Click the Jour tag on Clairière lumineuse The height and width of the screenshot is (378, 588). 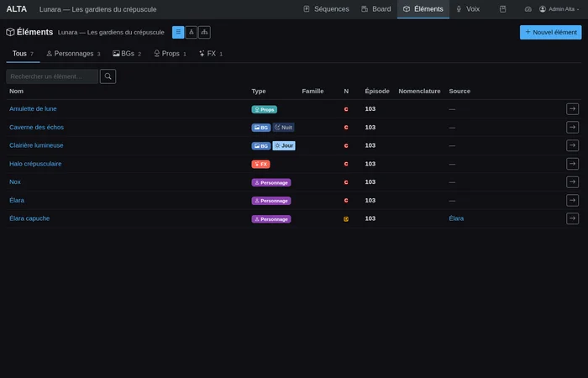pyautogui.click(x=284, y=145)
